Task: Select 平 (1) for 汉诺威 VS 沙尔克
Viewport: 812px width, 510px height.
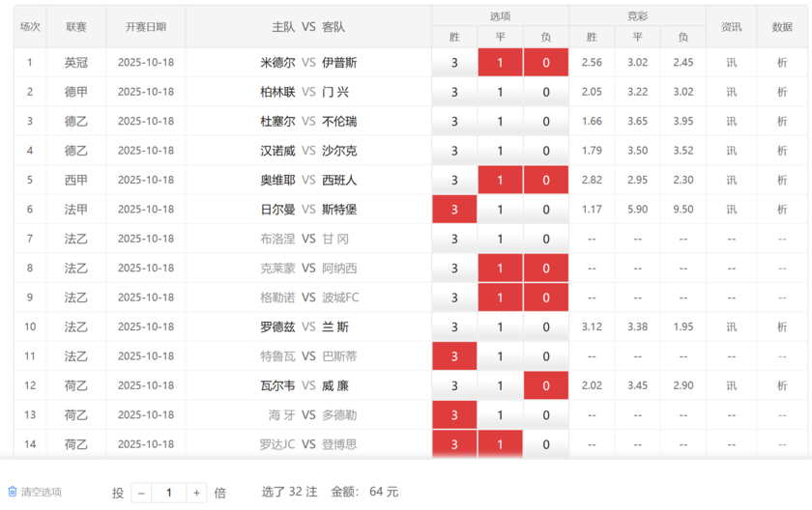Action: [500, 151]
